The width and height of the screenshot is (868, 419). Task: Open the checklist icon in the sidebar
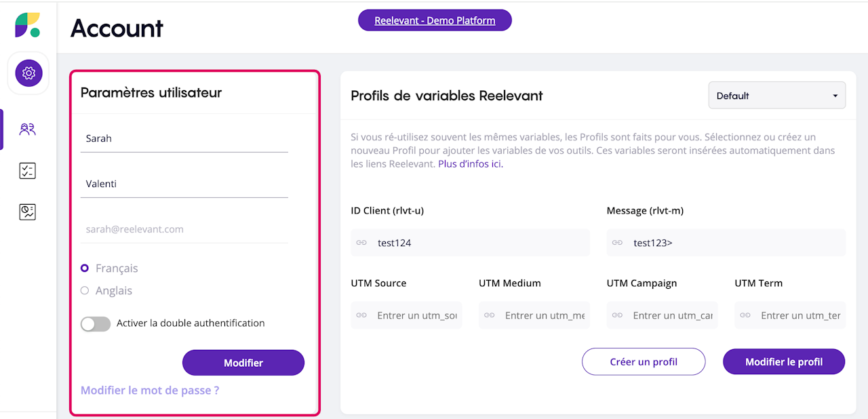pyautogui.click(x=28, y=171)
